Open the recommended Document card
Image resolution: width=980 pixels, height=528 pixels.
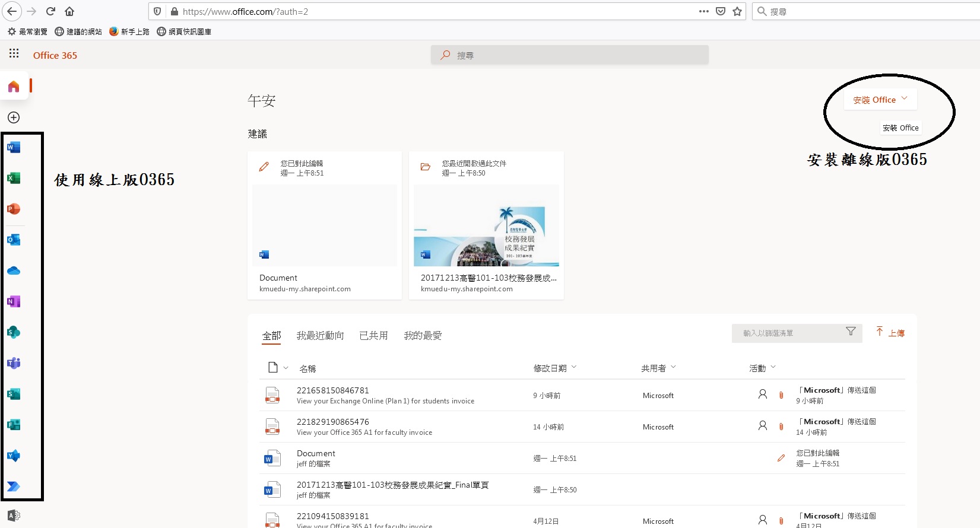coord(325,225)
